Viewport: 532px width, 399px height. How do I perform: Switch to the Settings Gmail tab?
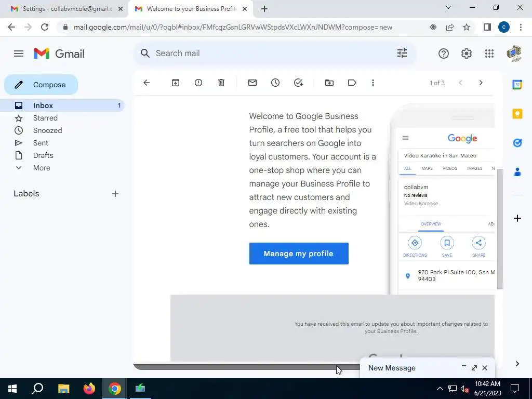(x=66, y=9)
